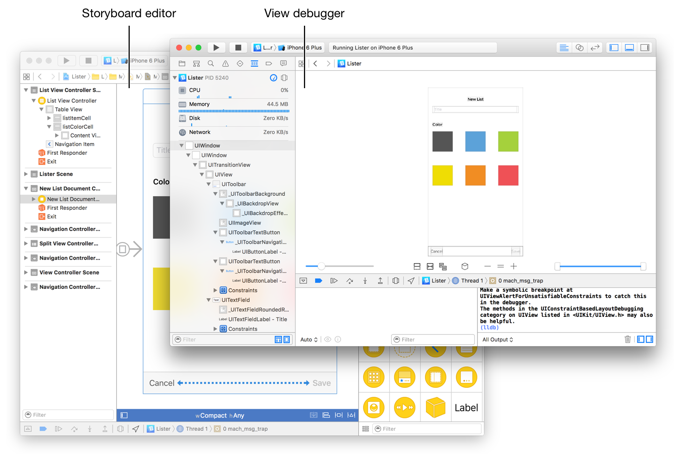Select the Network gauge row
Viewport: 680px width, 460px height.
(x=233, y=132)
